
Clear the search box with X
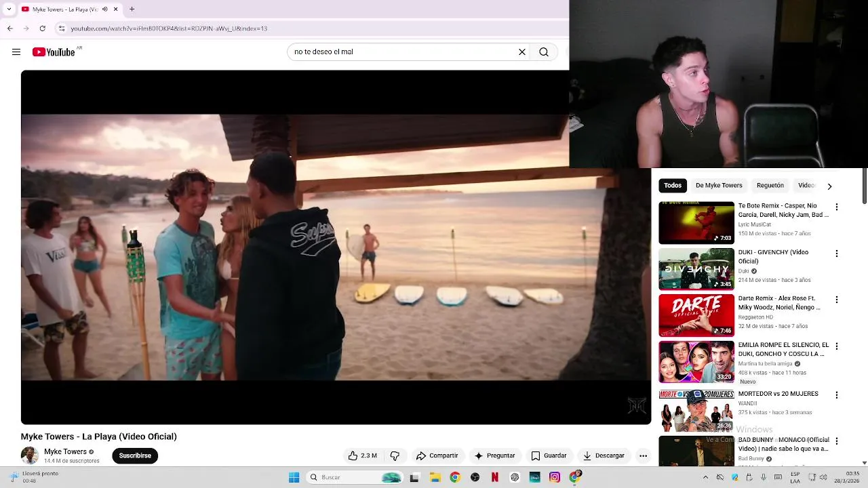[x=522, y=52]
